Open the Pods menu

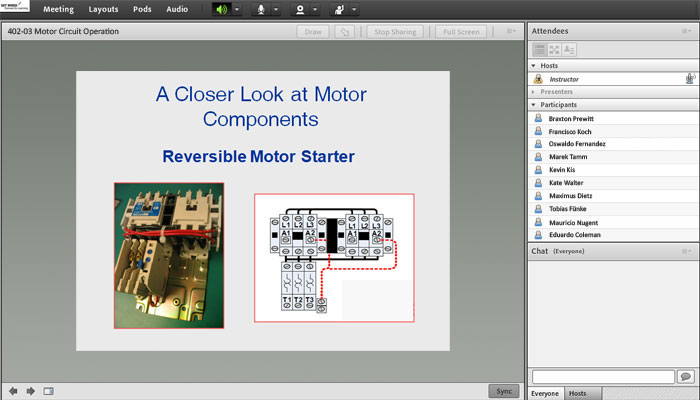coord(140,9)
